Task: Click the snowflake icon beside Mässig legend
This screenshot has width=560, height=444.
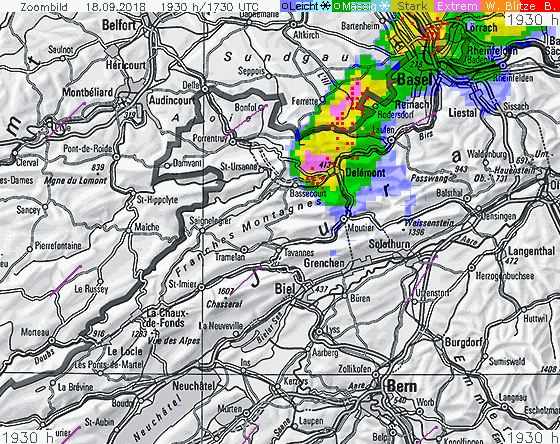Action: click(384, 6)
